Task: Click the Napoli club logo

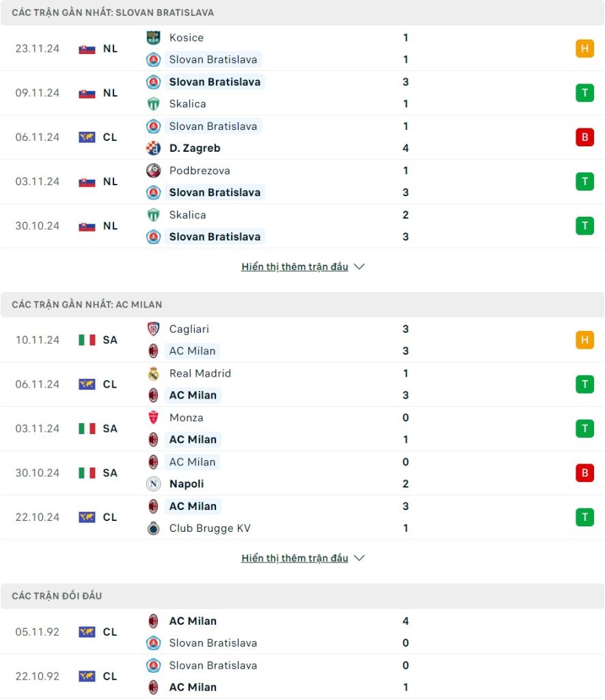Action: pyautogui.click(x=154, y=484)
